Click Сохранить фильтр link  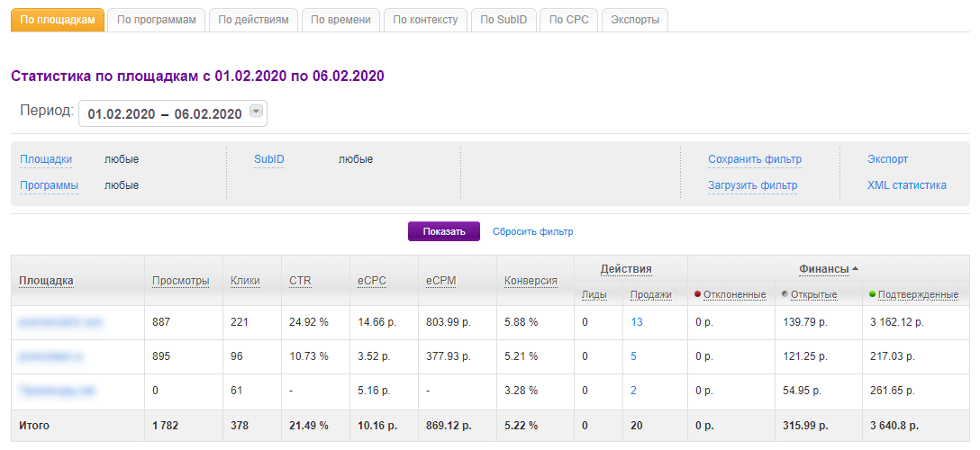click(754, 159)
